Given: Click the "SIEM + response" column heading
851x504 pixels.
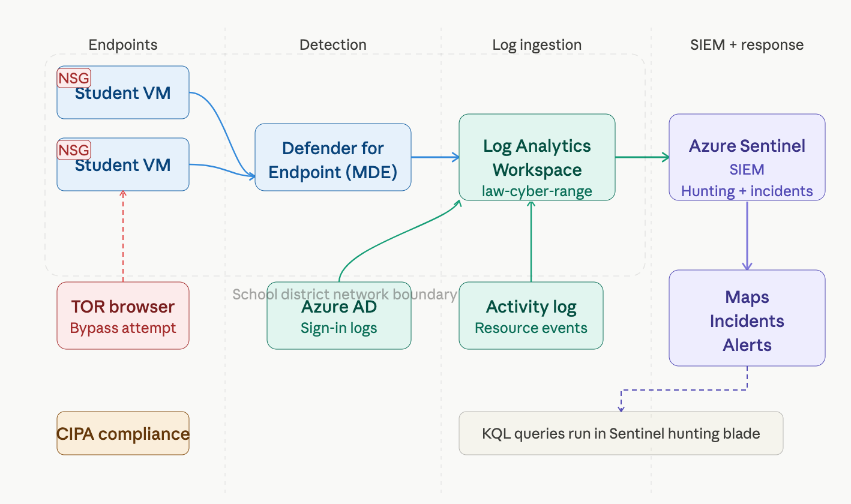Looking at the screenshot, I should tap(747, 45).
